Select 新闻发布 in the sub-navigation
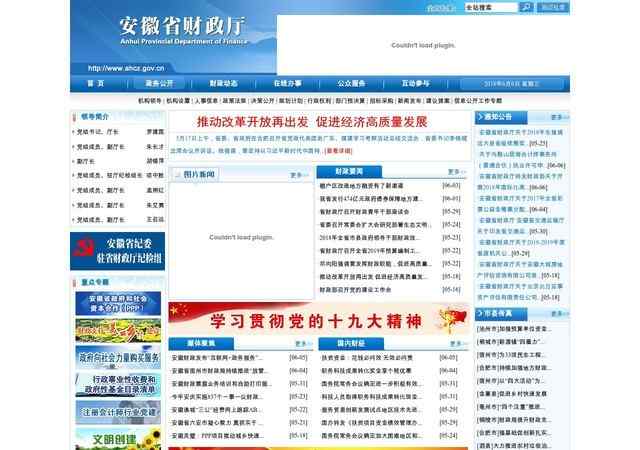640x450 pixels. pyautogui.click(x=409, y=100)
